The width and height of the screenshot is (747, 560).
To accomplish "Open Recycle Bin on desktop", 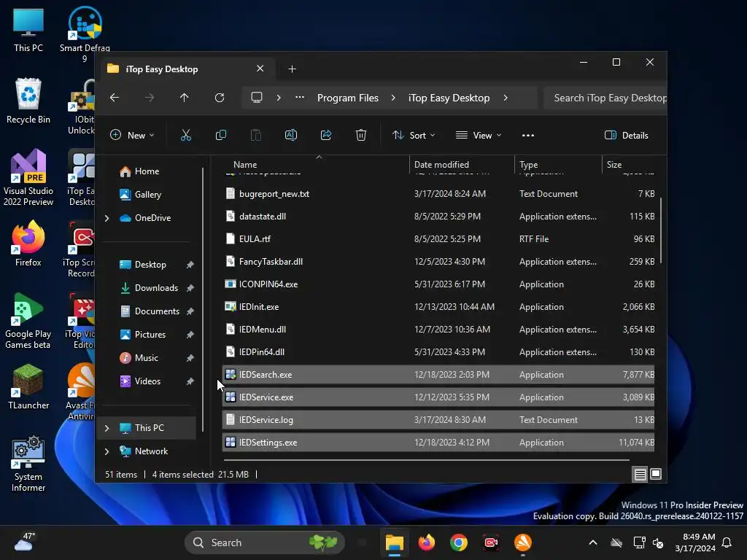I will tap(28, 101).
